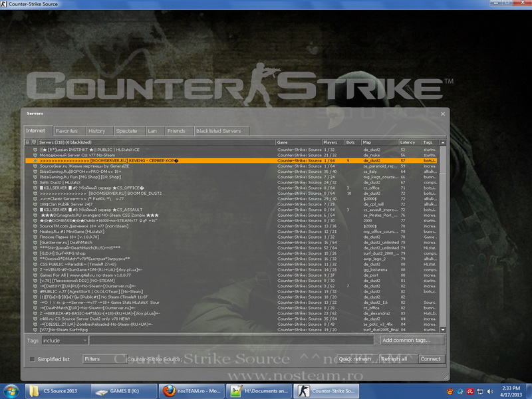The width and height of the screenshot is (532, 399).
Task: Click the Connect button
Action: click(430, 359)
